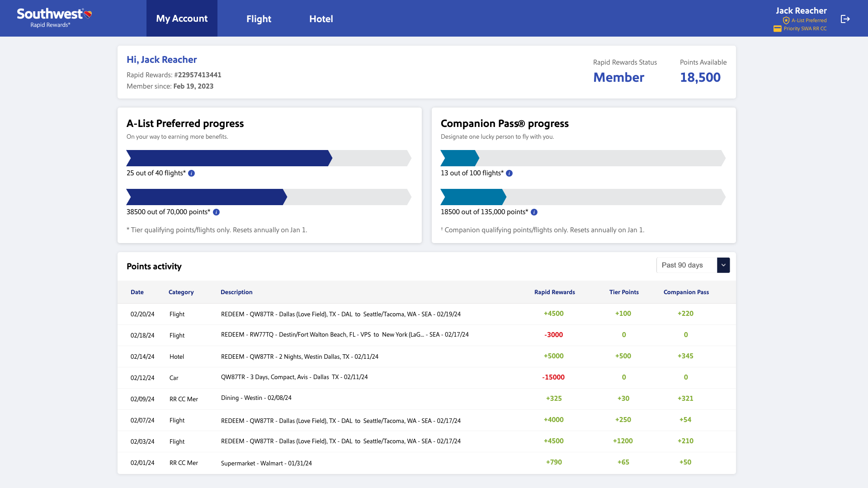Click the logout icon in the header
Image resolution: width=868 pixels, height=488 pixels.
tap(845, 19)
